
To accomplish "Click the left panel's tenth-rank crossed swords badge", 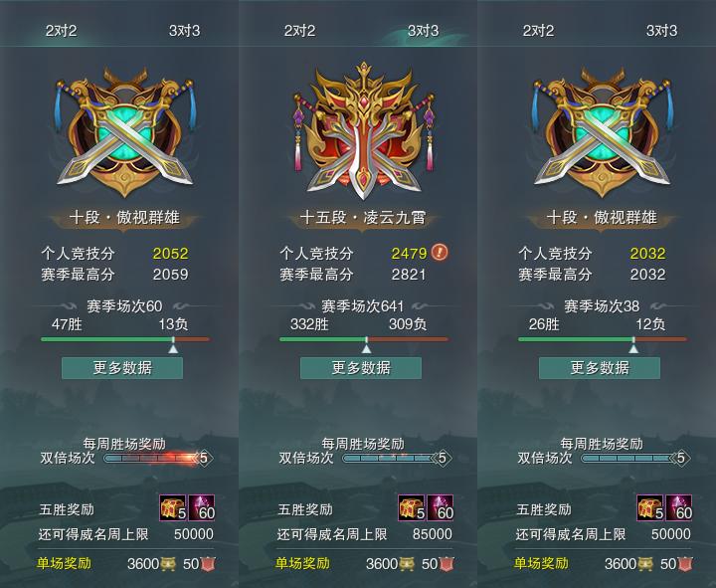I will click(124, 132).
